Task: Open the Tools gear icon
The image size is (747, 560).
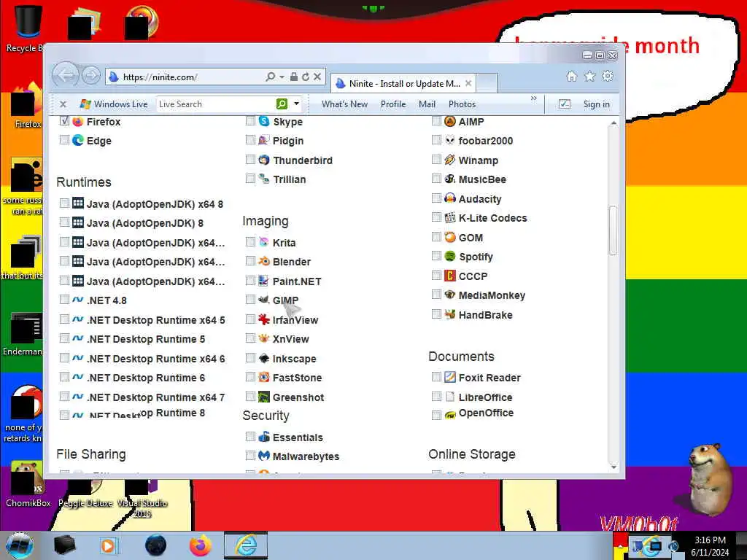Action: [608, 76]
